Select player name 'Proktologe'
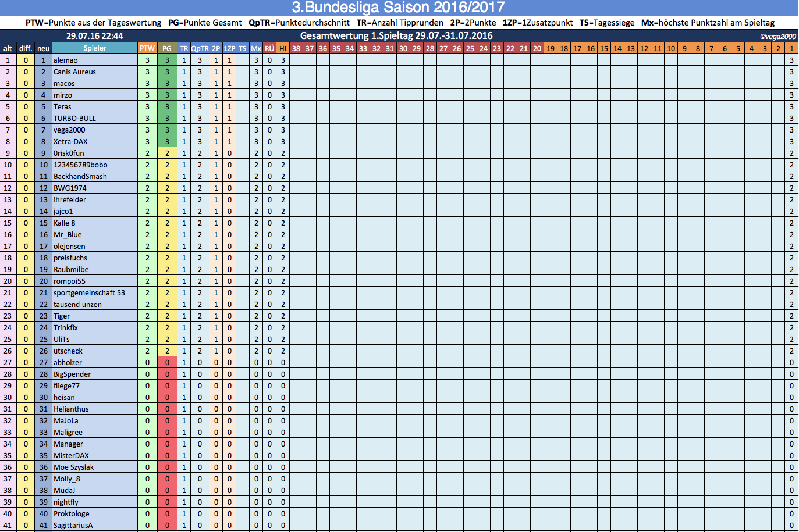The image size is (799, 532). coord(72,513)
